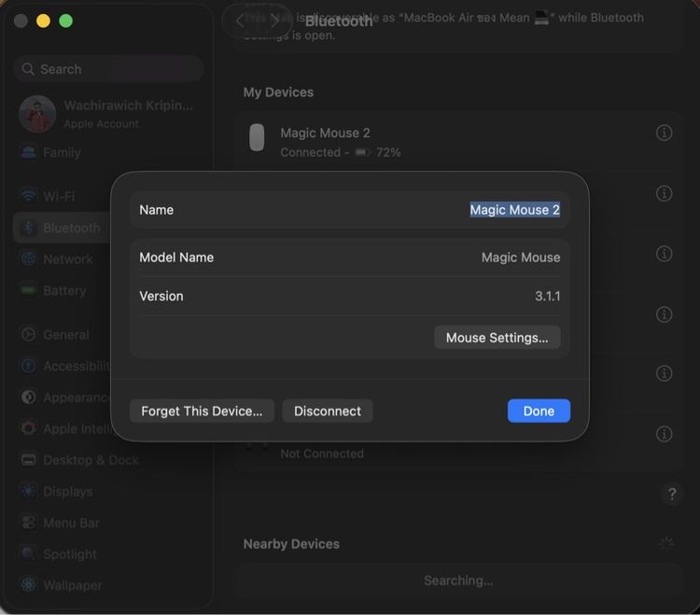Viewport: 700px width, 615px height.
Task: Click the yellow minimize window button
Action: [43, 21]
